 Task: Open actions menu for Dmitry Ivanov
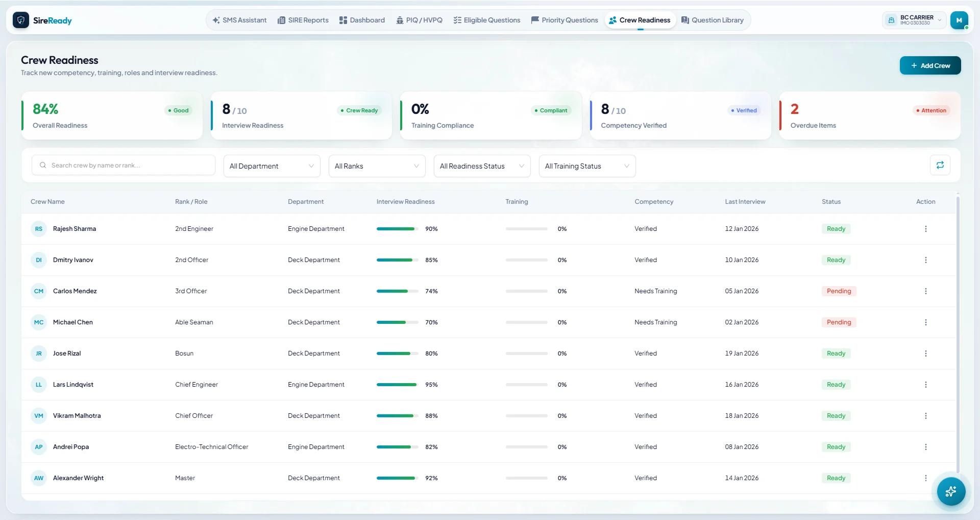coord(925,260)
